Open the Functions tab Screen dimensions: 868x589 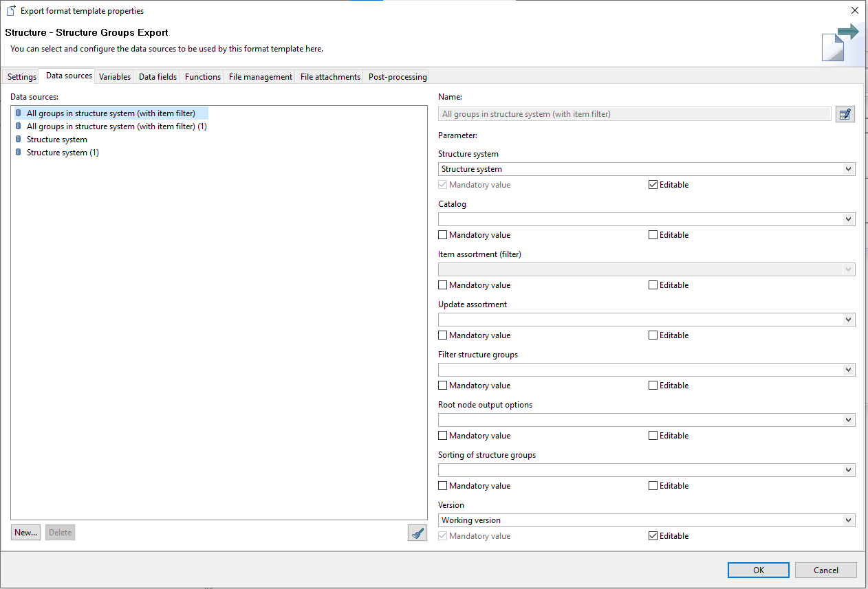203,77
